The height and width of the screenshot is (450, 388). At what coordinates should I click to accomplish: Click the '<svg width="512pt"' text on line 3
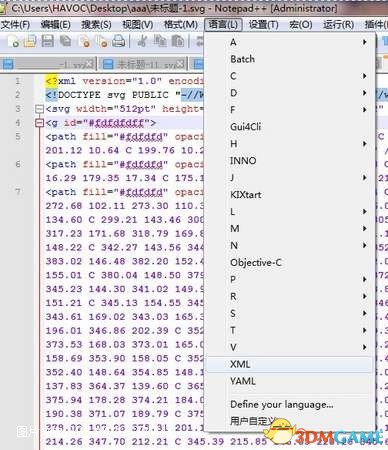tap(100, 109)
